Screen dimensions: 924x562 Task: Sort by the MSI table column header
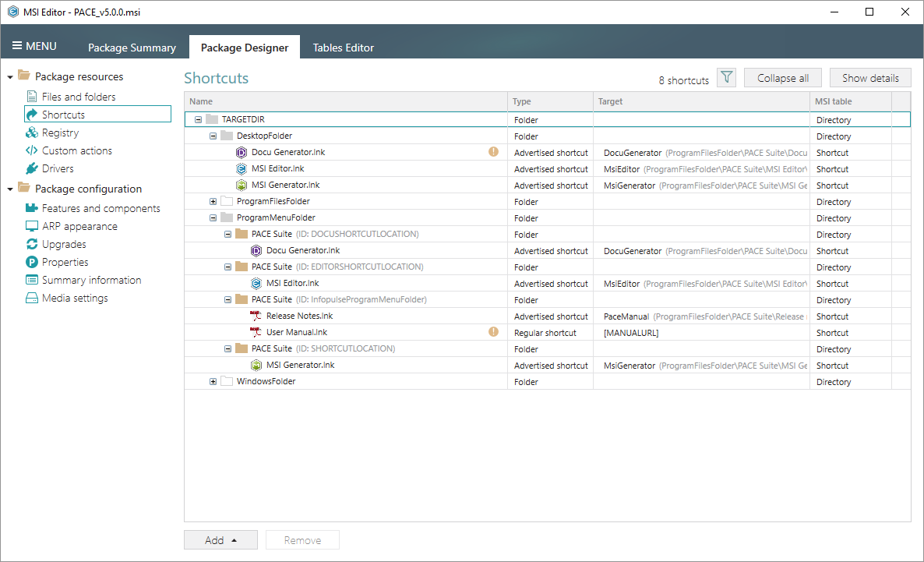(x=851, y=101)
